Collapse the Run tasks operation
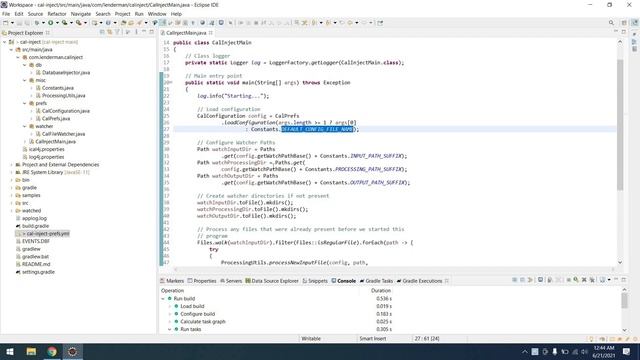640x360 pixels. click(x=170, y=329)
